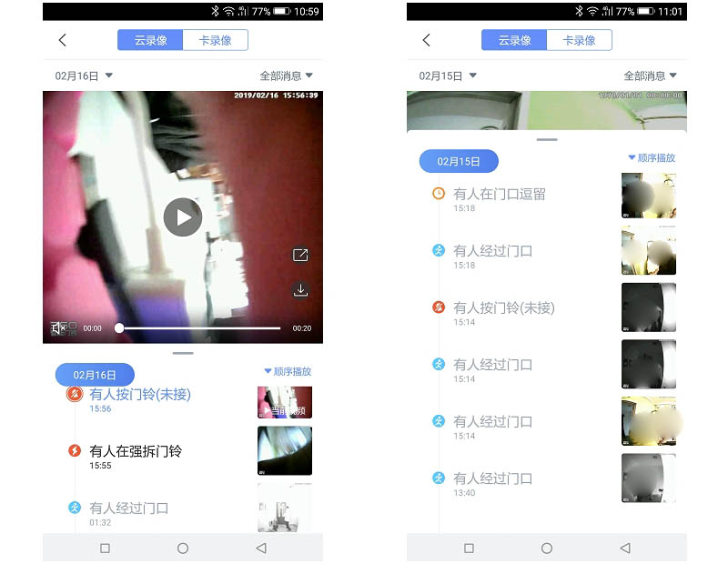This screenshot has height=564, width=728.
Task: Open the 有人按门铃(未接) event thumbnail
Action: (x=284, y=401)
